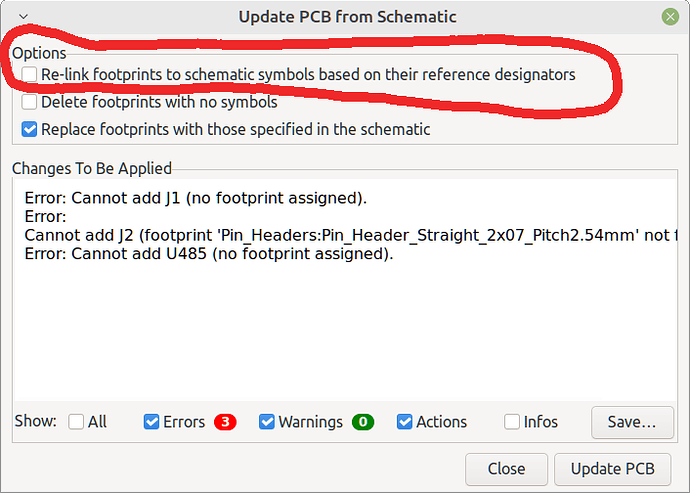Click the Save... report button
Screen dimensions: 690x493
(x=632, y=422)
